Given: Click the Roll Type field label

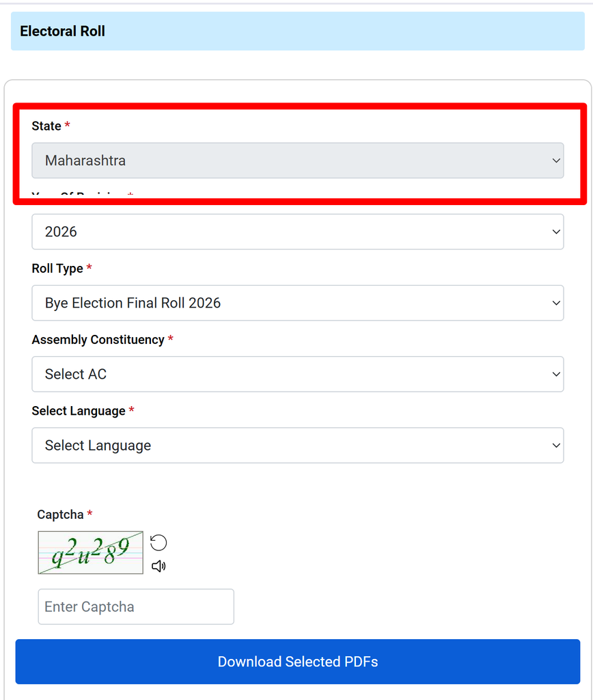Looking at the screenshot, I should (x=57, y=268).
